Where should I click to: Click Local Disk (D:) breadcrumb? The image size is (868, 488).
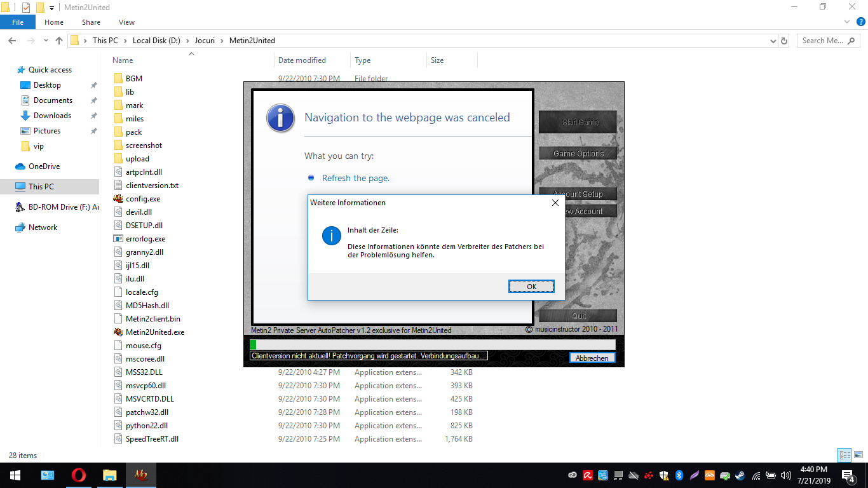156,41
